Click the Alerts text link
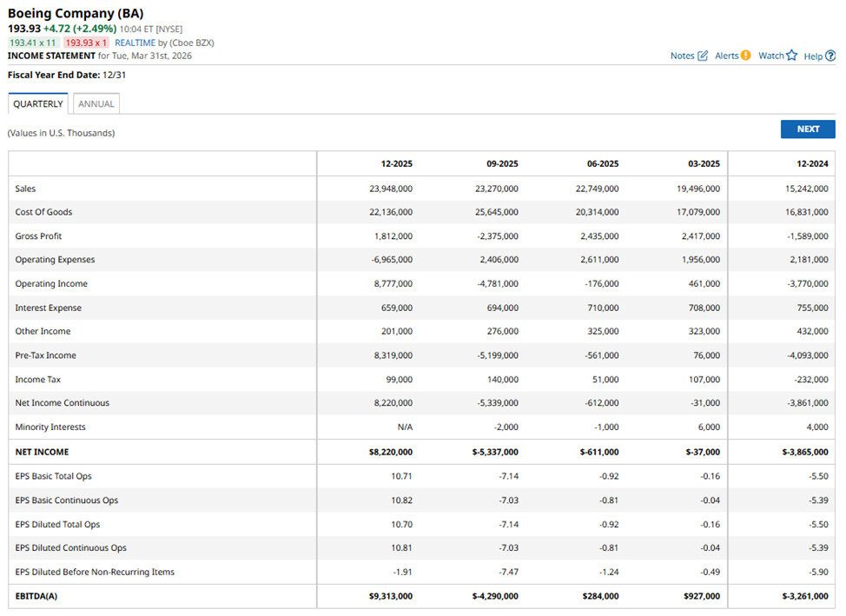The height and width of the screenshot is (616, 846). (x=726, y=56)
